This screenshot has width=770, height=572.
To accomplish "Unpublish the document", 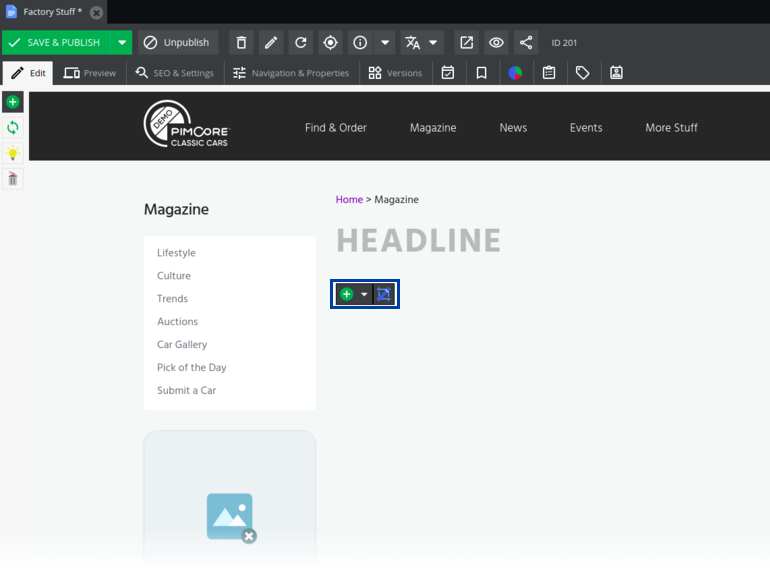I will click(177, 43).
